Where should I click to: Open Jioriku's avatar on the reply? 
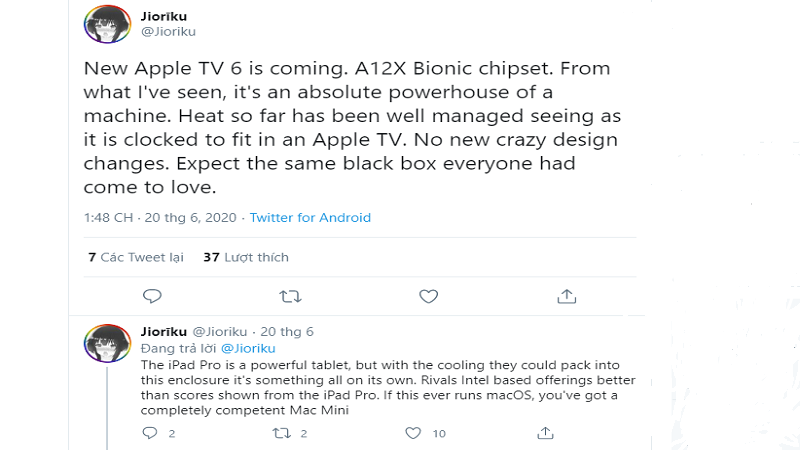[106, 343]
